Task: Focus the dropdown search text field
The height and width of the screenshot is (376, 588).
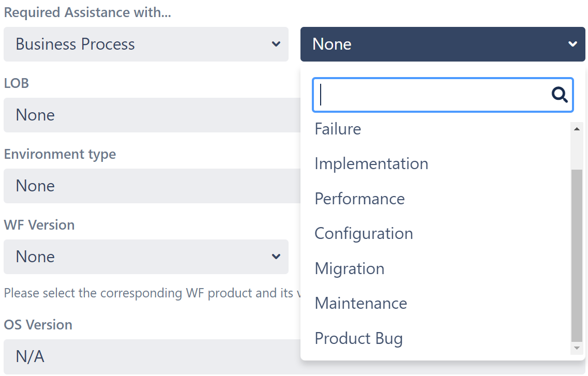Action: pos(431,95)
